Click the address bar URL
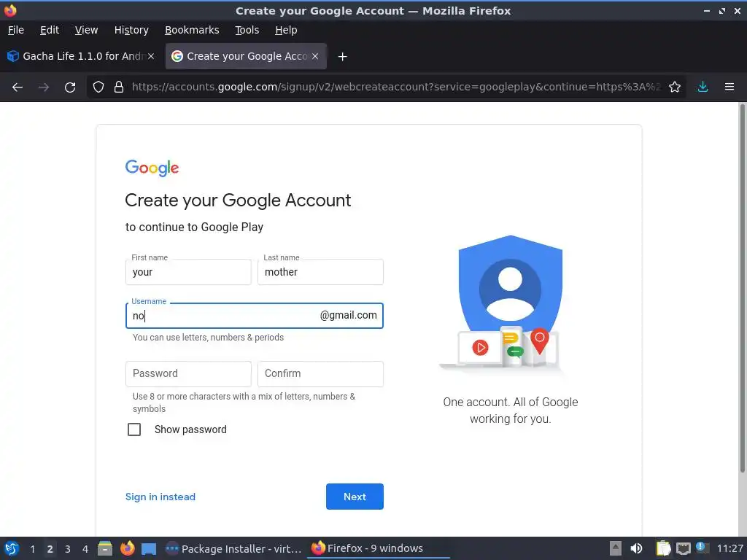 [395, 87]
